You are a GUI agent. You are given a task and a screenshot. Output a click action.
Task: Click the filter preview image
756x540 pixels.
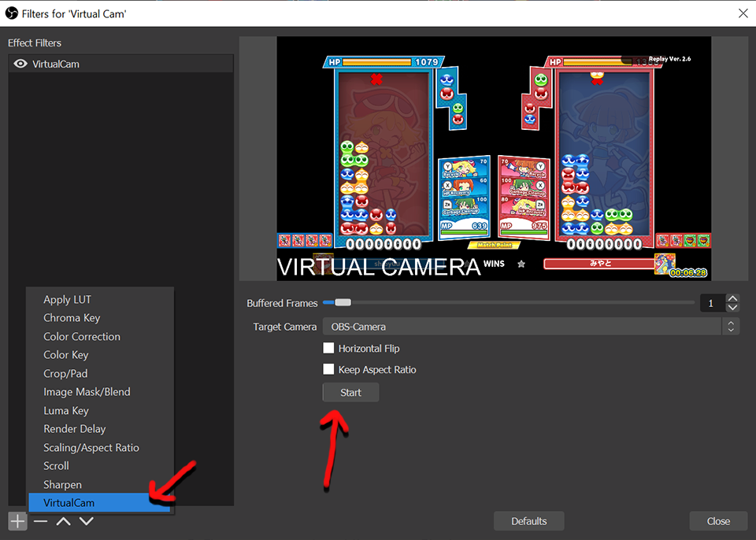(494, 159)
